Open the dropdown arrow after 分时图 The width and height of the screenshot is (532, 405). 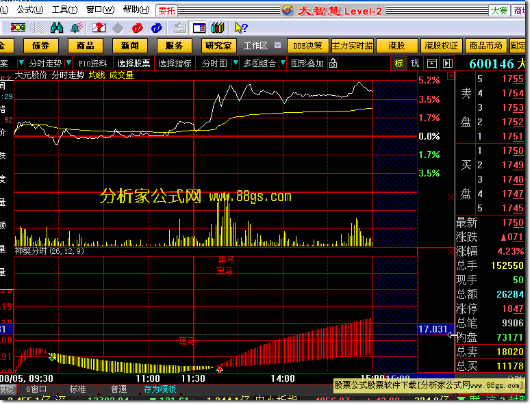(235, 63)
